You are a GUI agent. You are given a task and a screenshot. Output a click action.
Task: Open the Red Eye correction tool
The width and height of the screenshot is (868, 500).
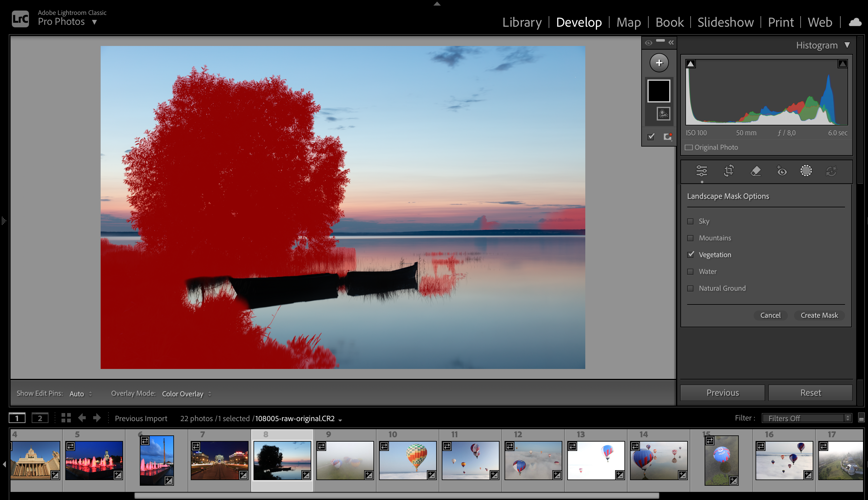tap(781, 171)
